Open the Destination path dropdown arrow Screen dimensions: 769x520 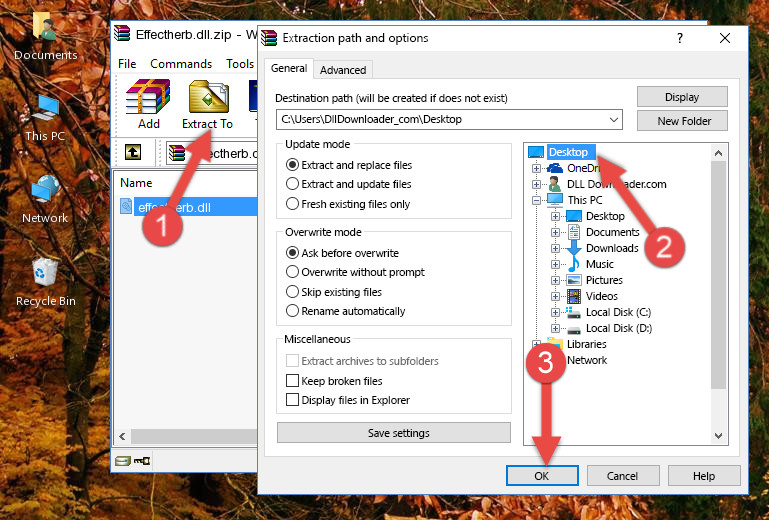click(614, 120)
